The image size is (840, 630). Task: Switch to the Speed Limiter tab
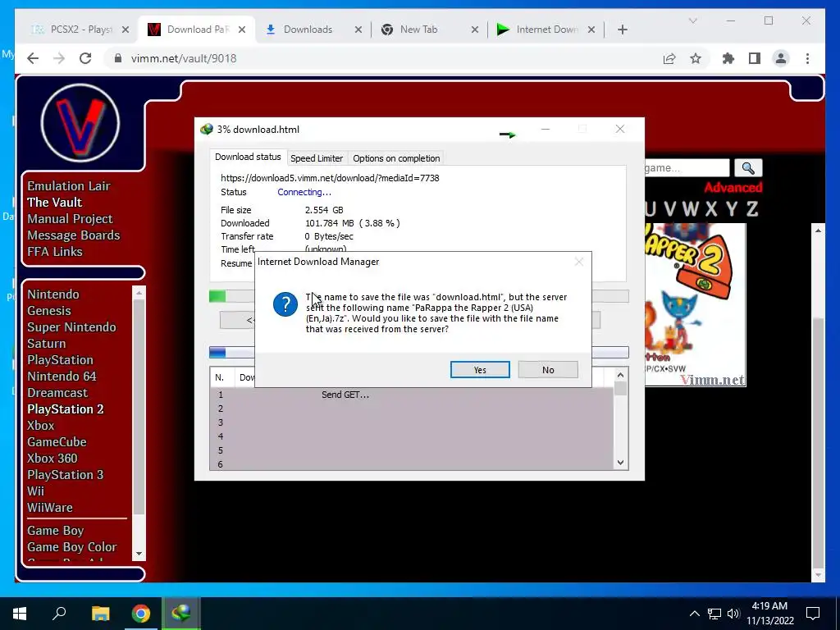coord(316,158)
